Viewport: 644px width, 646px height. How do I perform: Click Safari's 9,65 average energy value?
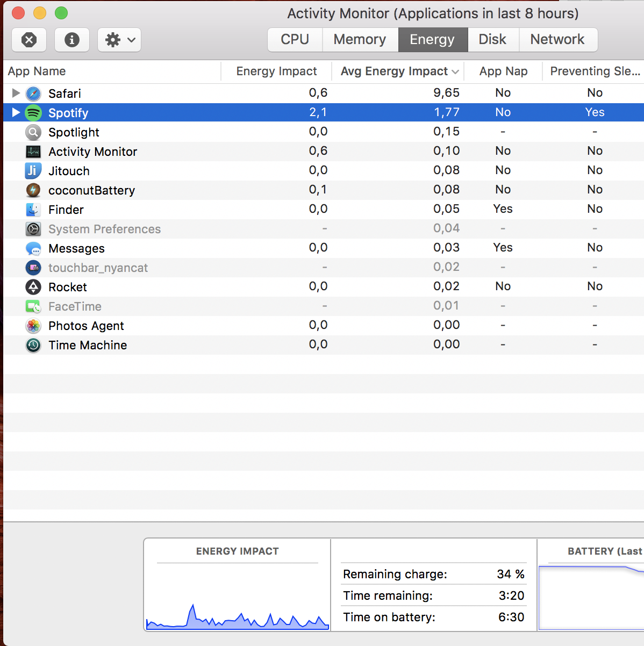446,93
